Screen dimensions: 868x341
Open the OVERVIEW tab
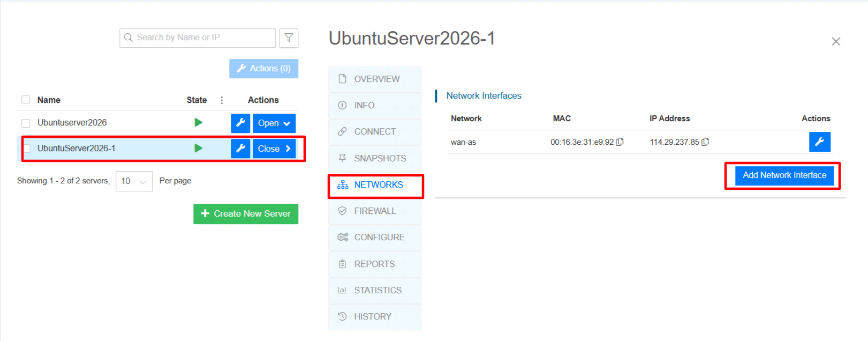pos(375,79)
